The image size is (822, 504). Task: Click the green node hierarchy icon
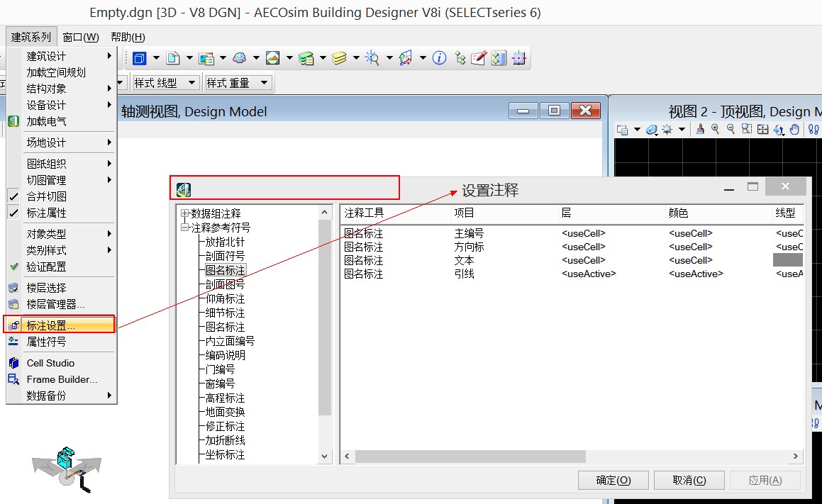[x=460, y=58]
